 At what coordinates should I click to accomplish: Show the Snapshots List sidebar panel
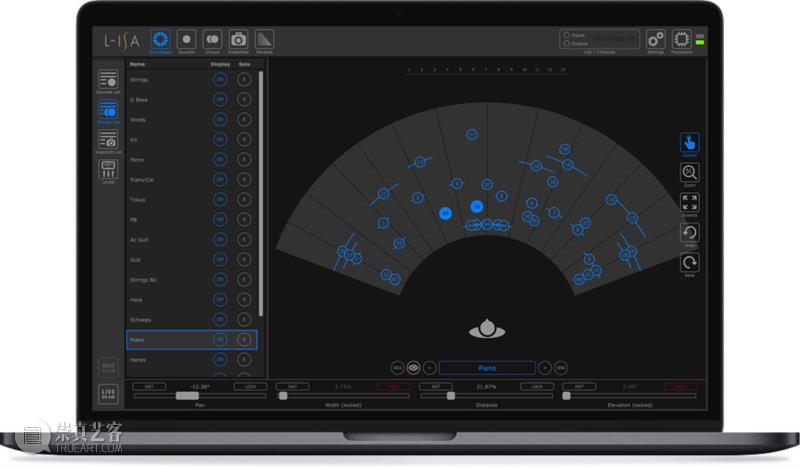[108, 140]
